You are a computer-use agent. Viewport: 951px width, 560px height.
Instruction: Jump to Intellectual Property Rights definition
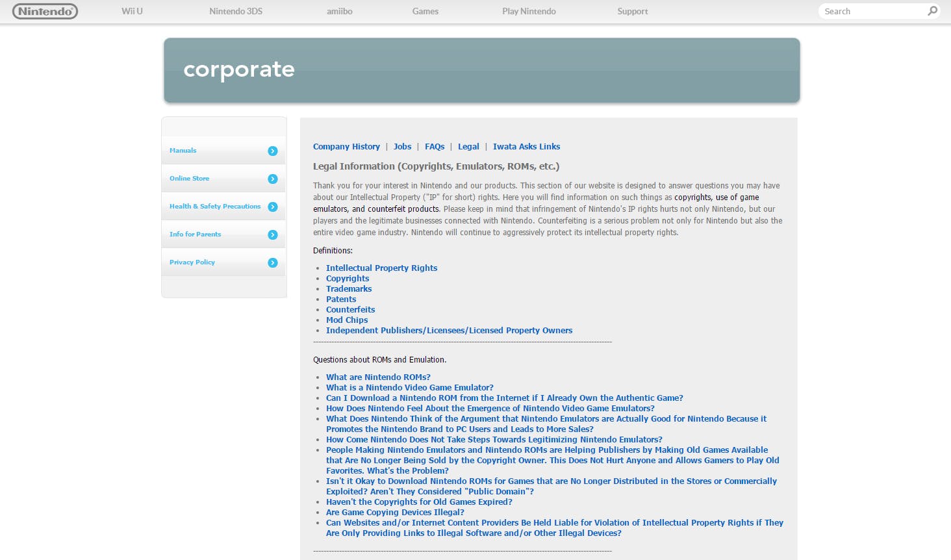pyautogui.click(x=381, y=268)
